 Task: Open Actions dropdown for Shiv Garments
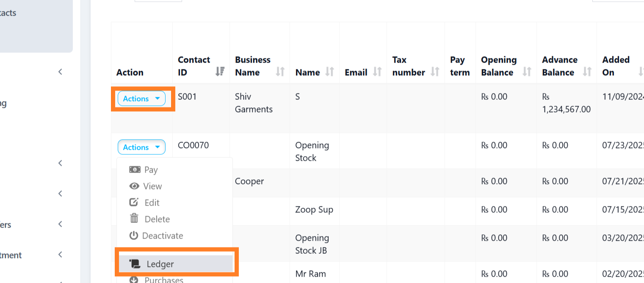[141, 99]
